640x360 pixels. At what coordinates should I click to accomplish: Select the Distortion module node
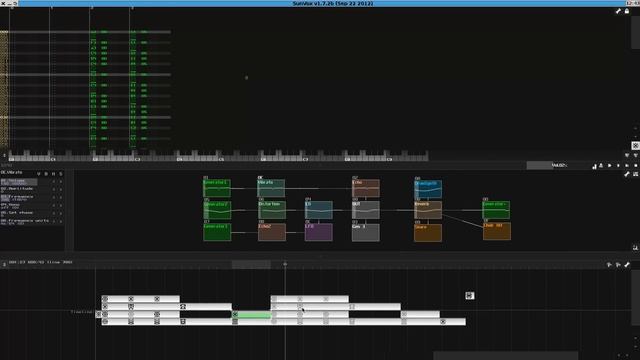coord(272,210)
